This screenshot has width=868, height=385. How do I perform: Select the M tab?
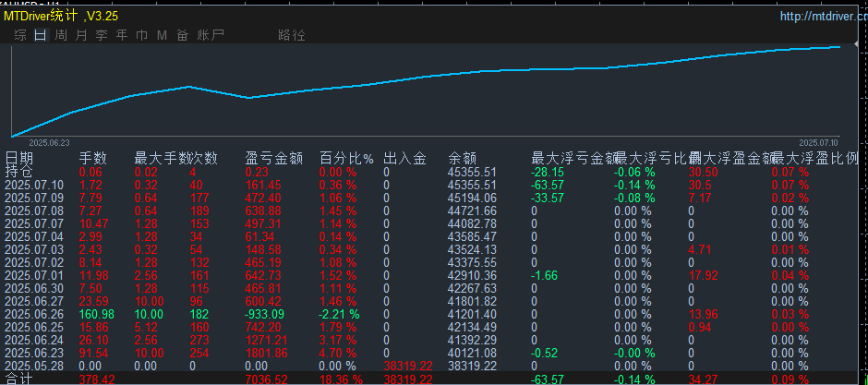coord(162,35)
